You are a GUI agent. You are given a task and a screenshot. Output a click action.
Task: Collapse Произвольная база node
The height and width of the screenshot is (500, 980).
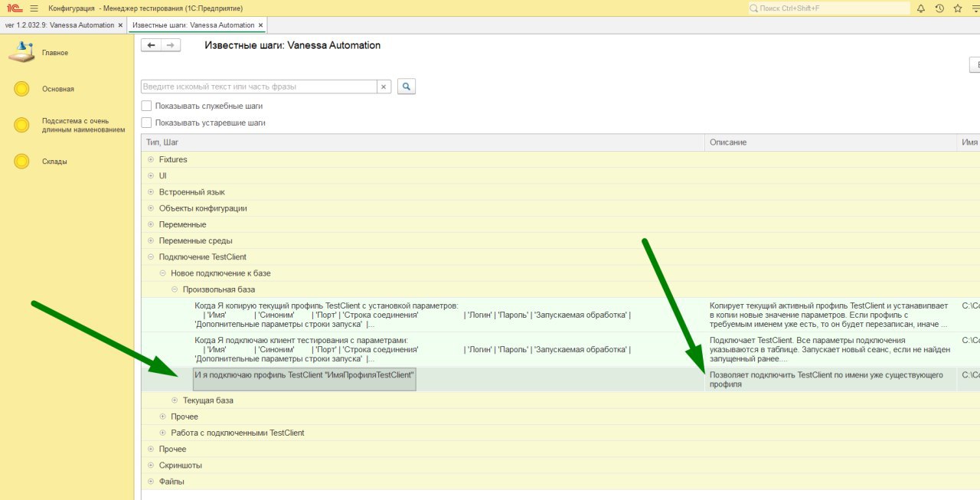(175, 289)
